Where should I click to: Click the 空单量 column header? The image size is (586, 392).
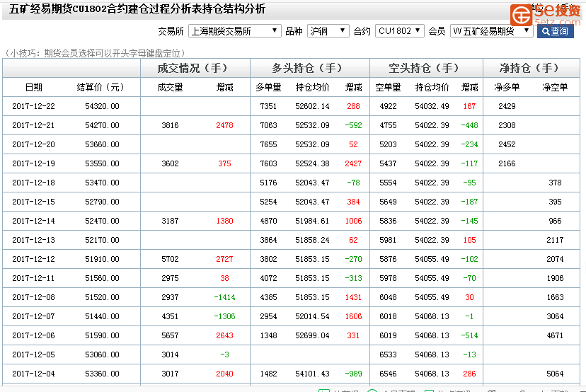(x=388, y=88)
